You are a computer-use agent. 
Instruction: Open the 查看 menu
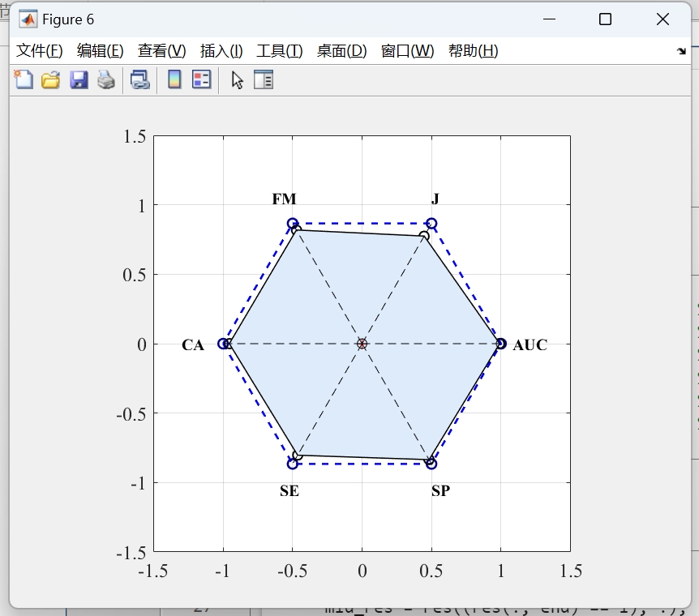[161, 50]
